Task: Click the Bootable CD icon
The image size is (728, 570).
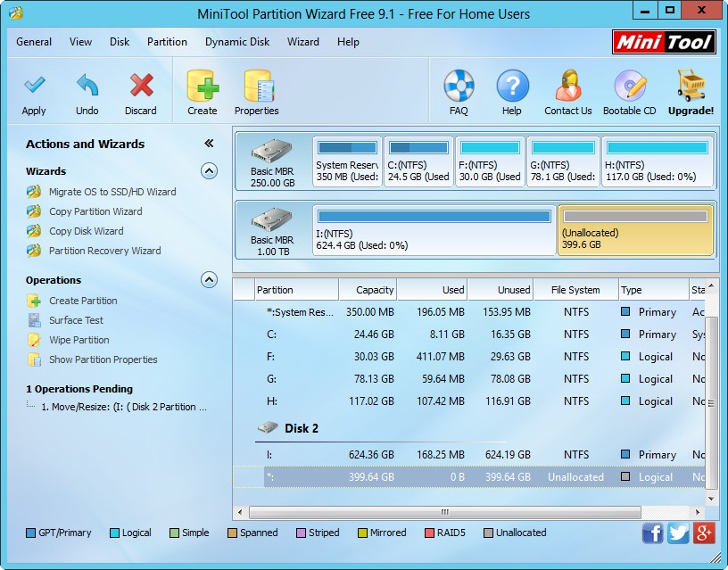Action: 629,87
